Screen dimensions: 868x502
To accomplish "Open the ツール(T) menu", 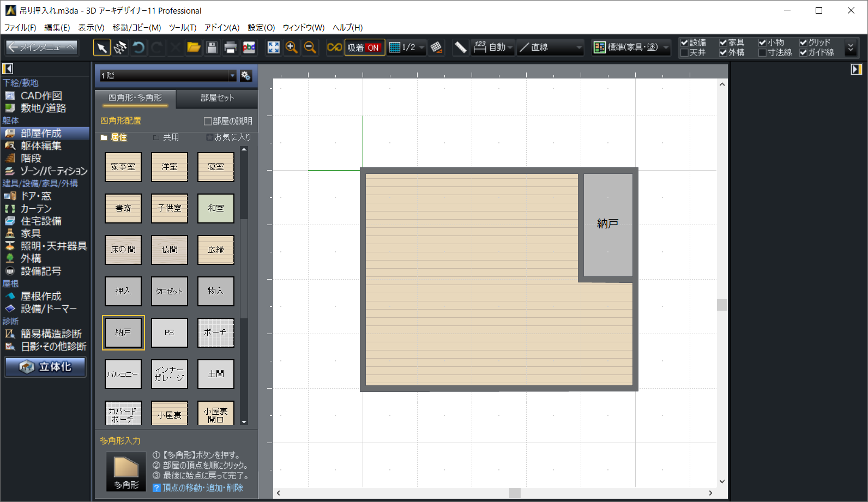I will 182,27.
